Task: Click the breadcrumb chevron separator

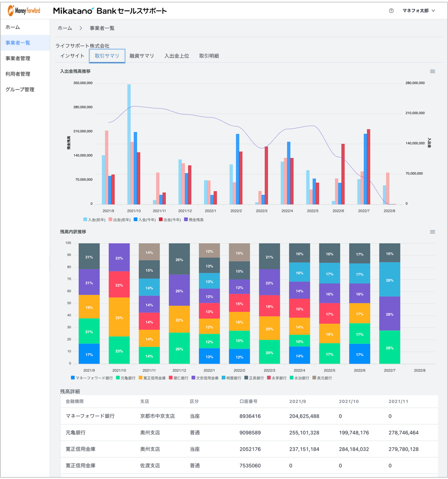Action: [x=81, y=28]
